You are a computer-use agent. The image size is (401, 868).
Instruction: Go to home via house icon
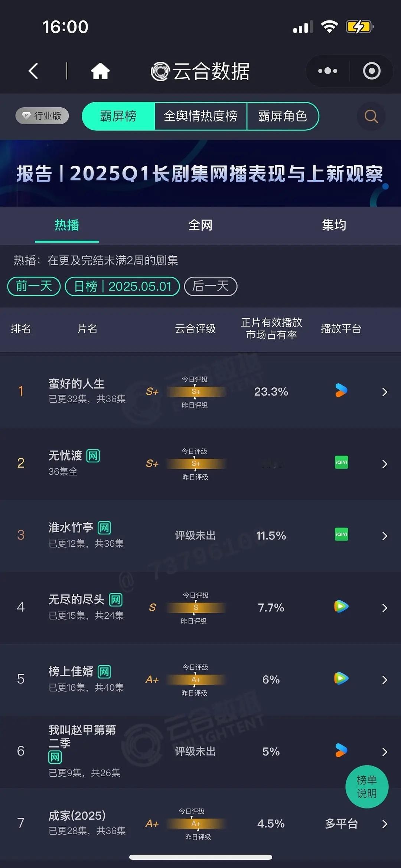coord(100,71)
